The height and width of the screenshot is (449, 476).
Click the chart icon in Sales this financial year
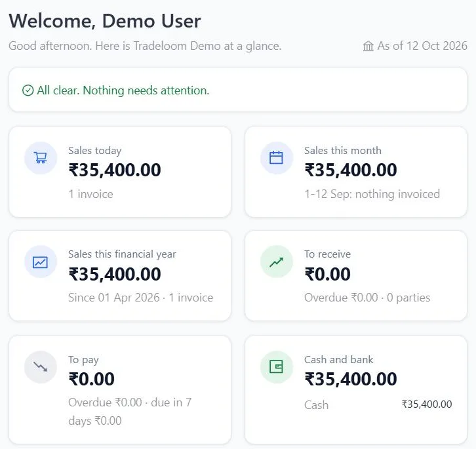coord(40,262)
